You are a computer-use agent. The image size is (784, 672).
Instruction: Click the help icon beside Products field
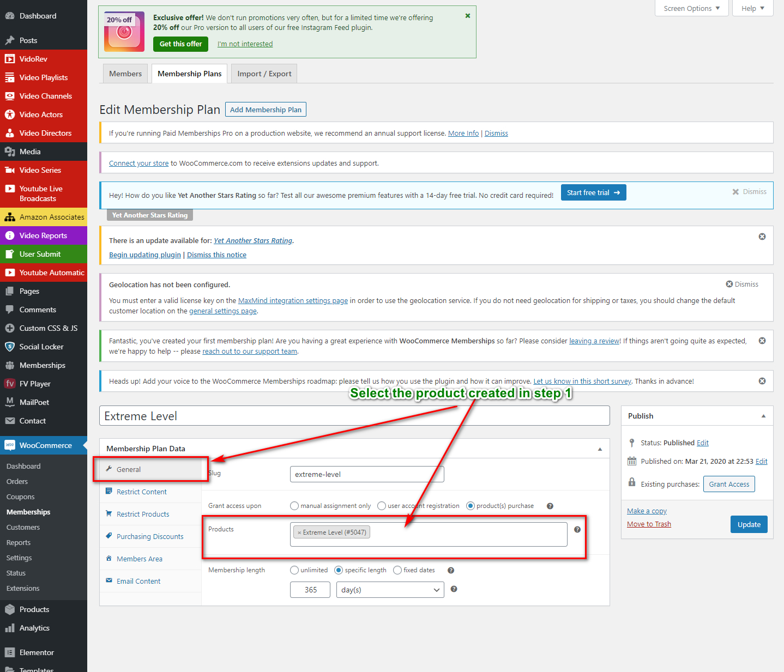coord(577,530)
